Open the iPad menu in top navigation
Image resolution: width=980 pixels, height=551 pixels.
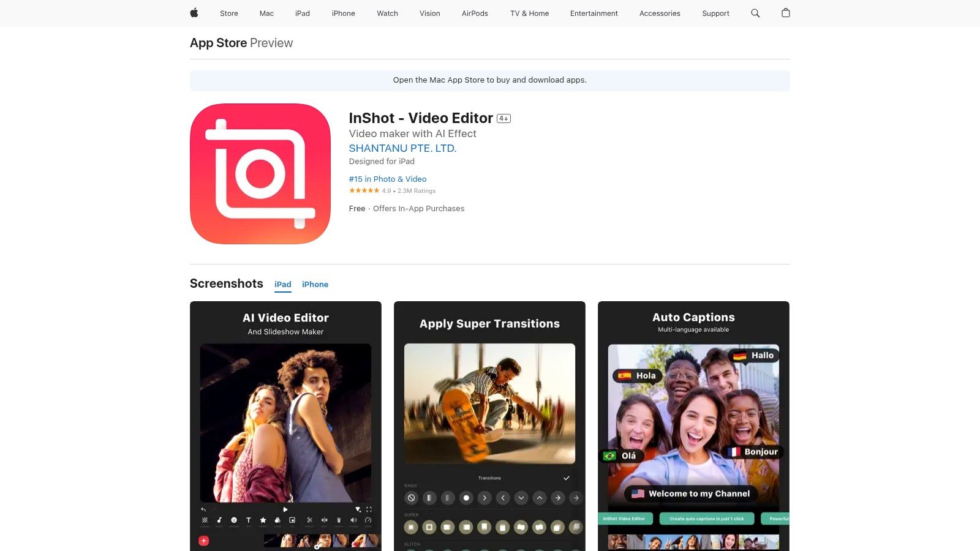303,13
